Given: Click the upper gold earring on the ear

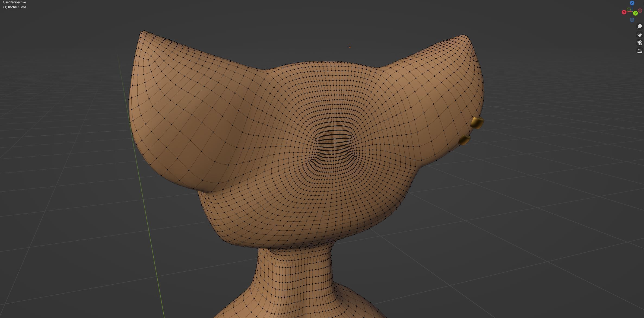Looking at the screenshot, I should click(477, 123).
